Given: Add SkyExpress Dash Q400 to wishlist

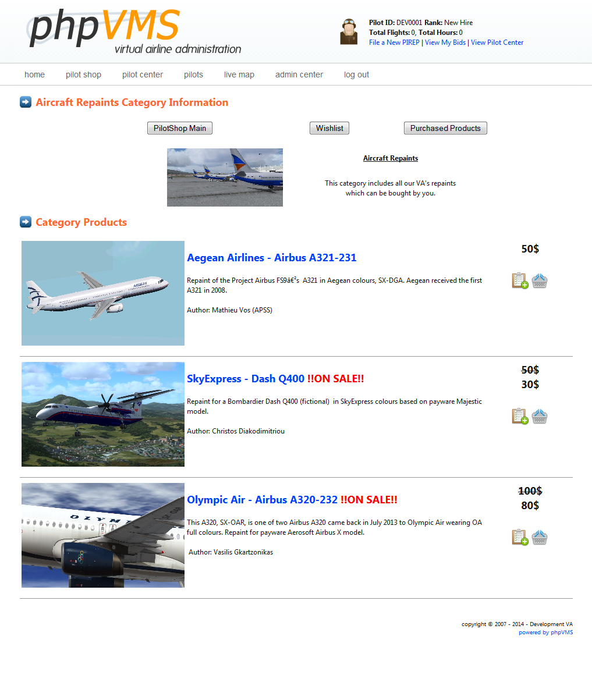Looking at the screenshot, I should pyautogui.click(x=520, y=416).
